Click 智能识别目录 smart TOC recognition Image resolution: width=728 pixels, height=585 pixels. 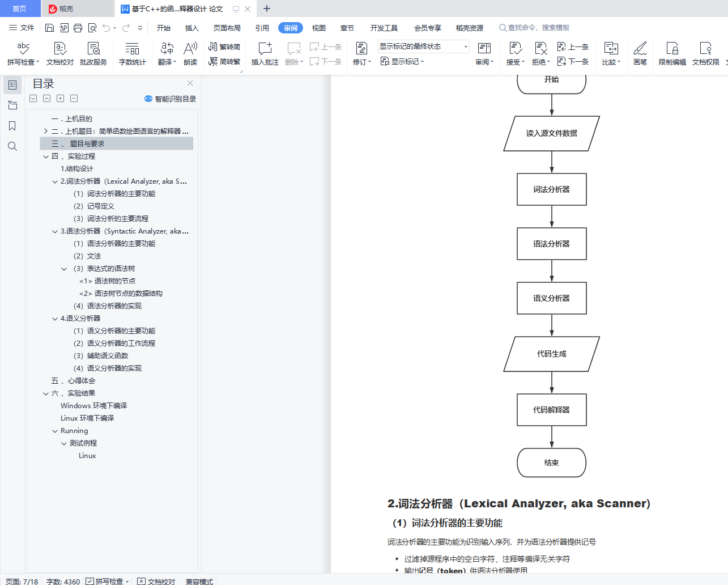pos(171,99)
